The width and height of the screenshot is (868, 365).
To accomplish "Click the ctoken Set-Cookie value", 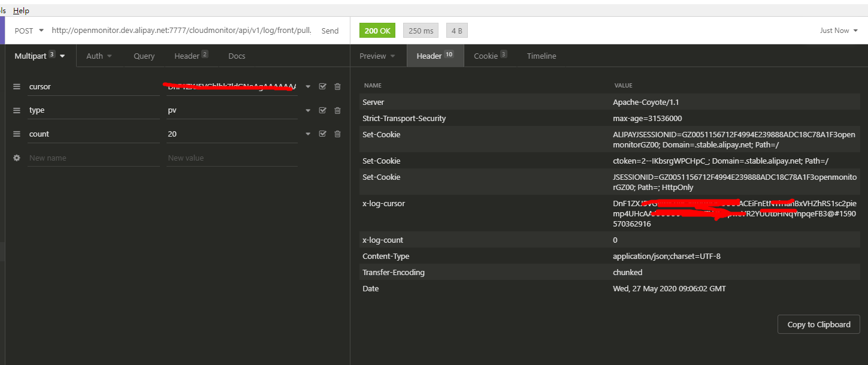I will click(720, 161).
